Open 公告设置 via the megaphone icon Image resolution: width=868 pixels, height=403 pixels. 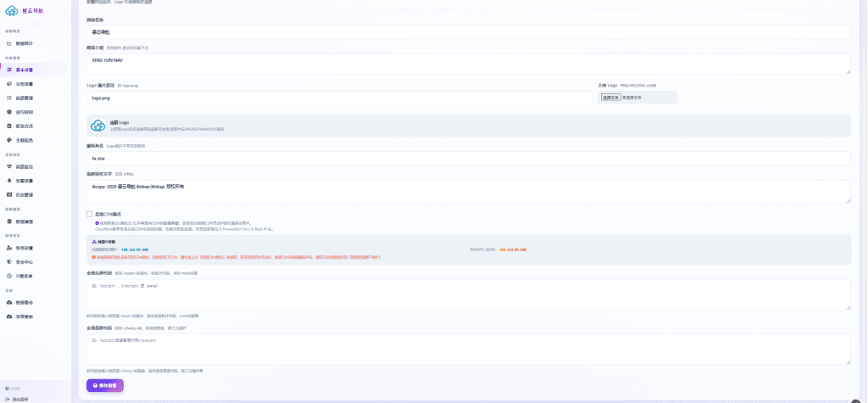pyautogui.click(x=9, y=84)
